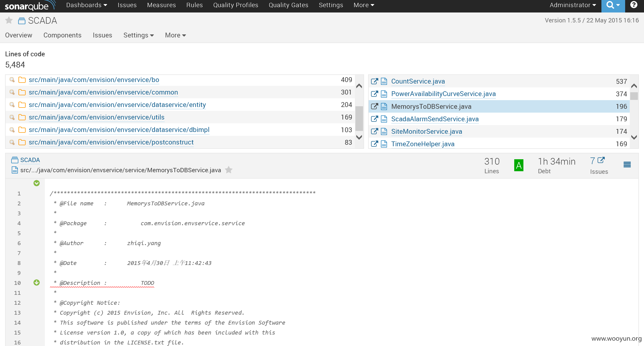Open TimeZoneHelper.java in new window icon
644x346 pixels.
pyautogui.click(x=375, y=144)
